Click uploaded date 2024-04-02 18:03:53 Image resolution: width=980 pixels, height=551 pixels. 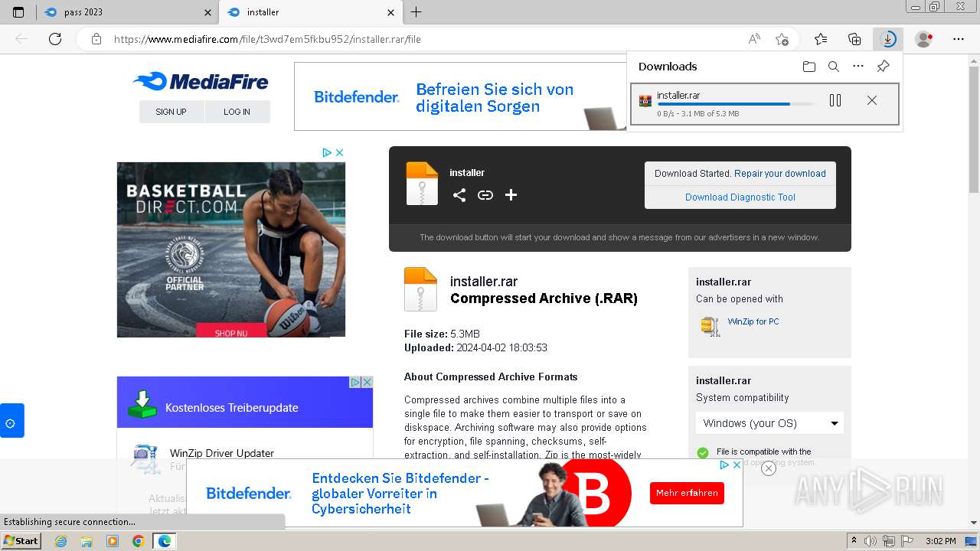pos(501,347)
